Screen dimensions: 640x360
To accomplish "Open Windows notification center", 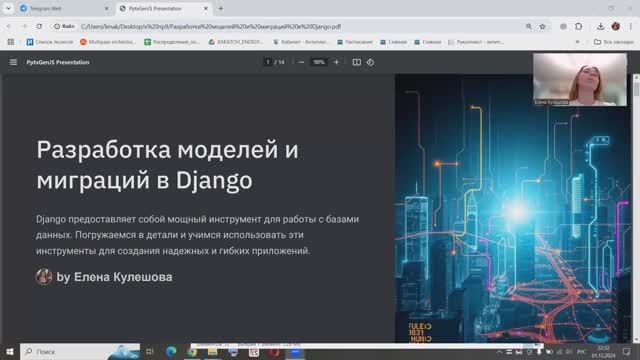I will coord(627,352).
